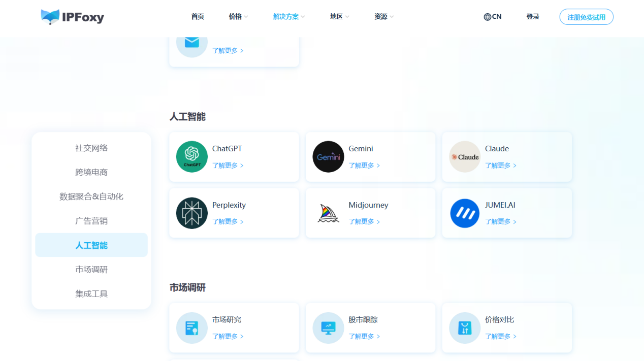Click the JUMEI.AI card title

coord(500,205)
